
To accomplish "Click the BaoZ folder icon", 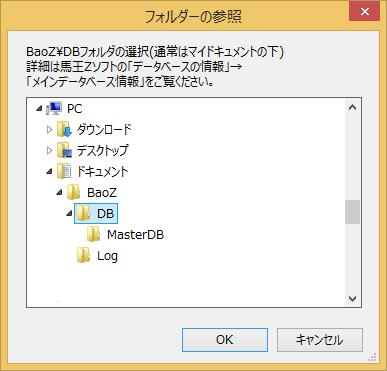I will (74, 192).
